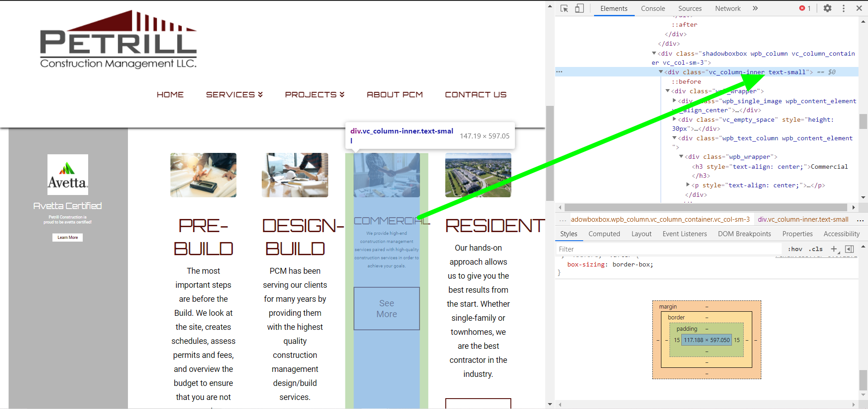The height and width of the screenshot is (409, 868).
Task: Click the left padding value 15 in box model
Action: (677, 340)
